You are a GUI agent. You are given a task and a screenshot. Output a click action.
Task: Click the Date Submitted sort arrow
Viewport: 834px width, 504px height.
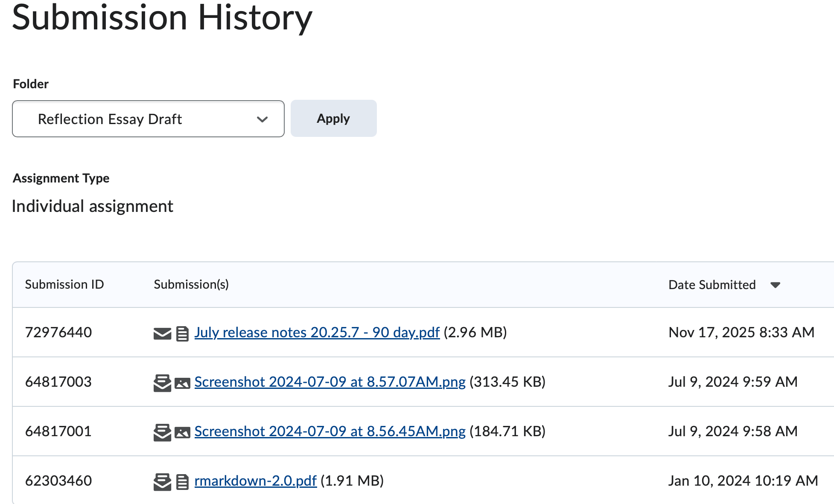click(776, 285)
